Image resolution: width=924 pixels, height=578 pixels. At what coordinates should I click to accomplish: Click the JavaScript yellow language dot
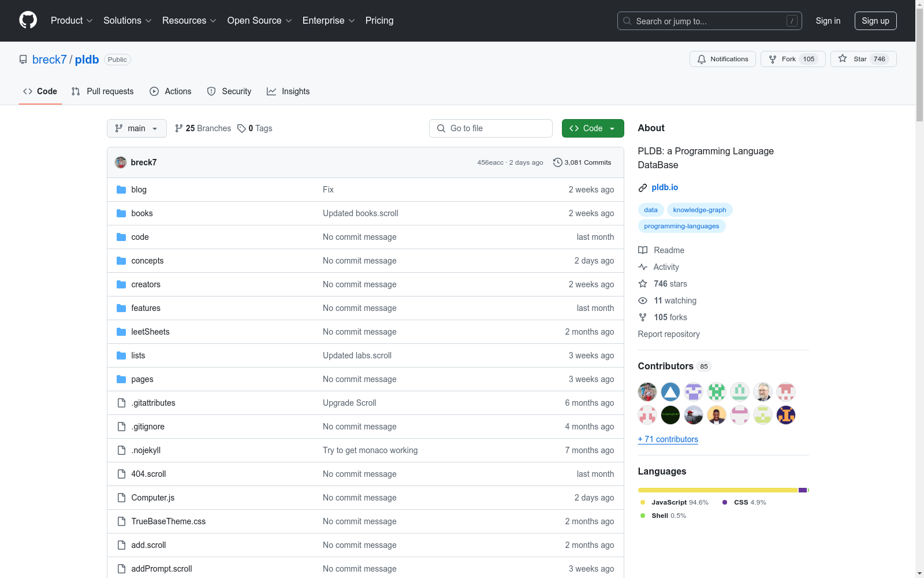click(x=643, y=502)
